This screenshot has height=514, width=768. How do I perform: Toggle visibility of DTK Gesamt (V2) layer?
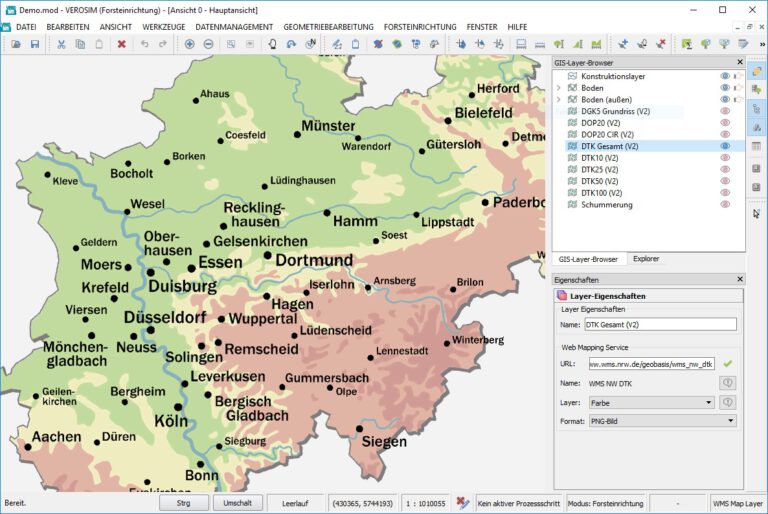point(725,146)
